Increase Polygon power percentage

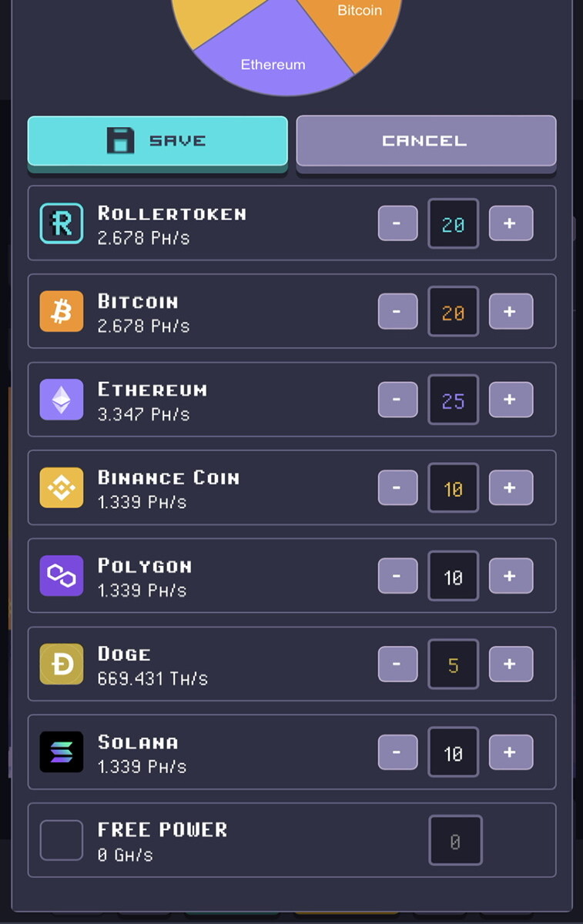tap(511, 576)
